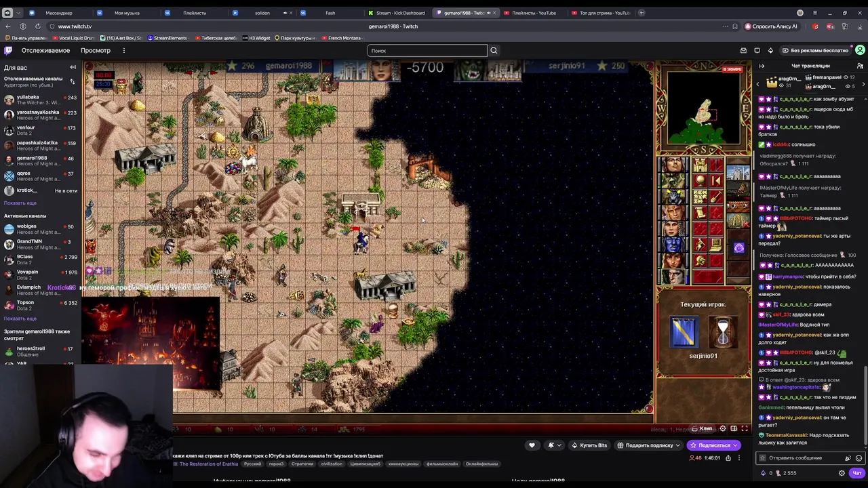868x488 pixels.
Task: Open the H3 Widget bookmark
Action: pos(256,38)
